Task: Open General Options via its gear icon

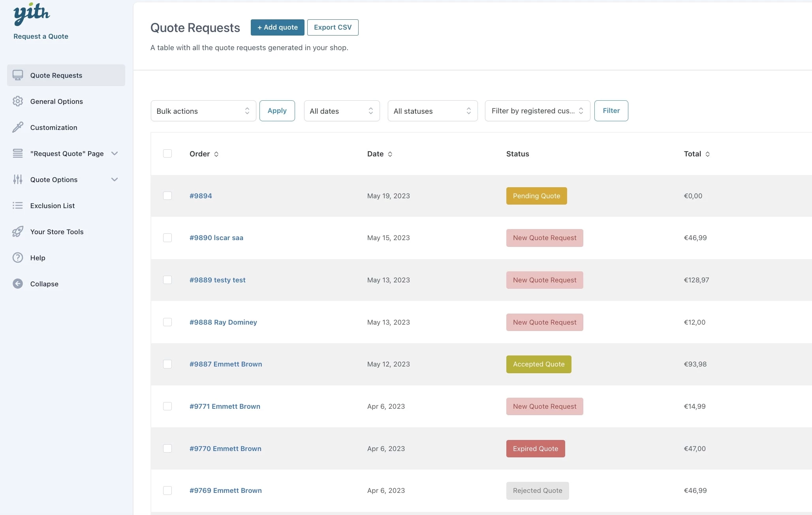Action: (x=18, y=101)
